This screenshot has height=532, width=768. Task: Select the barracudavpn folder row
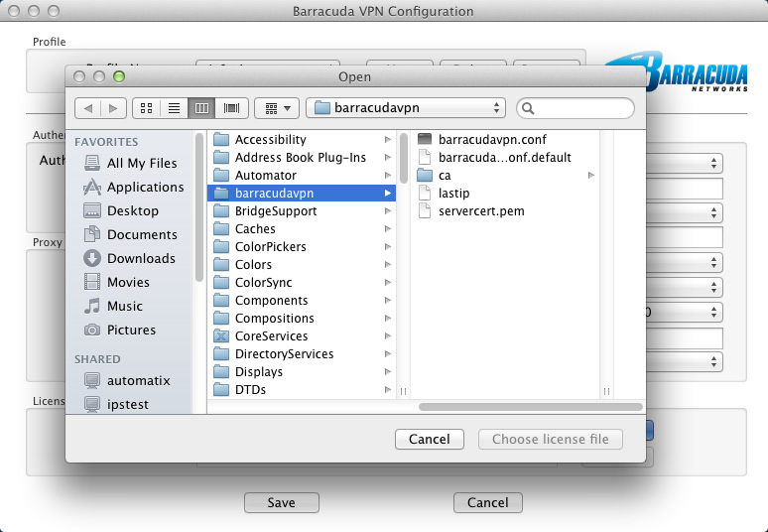pyautogui.click(x=302, y=193)
